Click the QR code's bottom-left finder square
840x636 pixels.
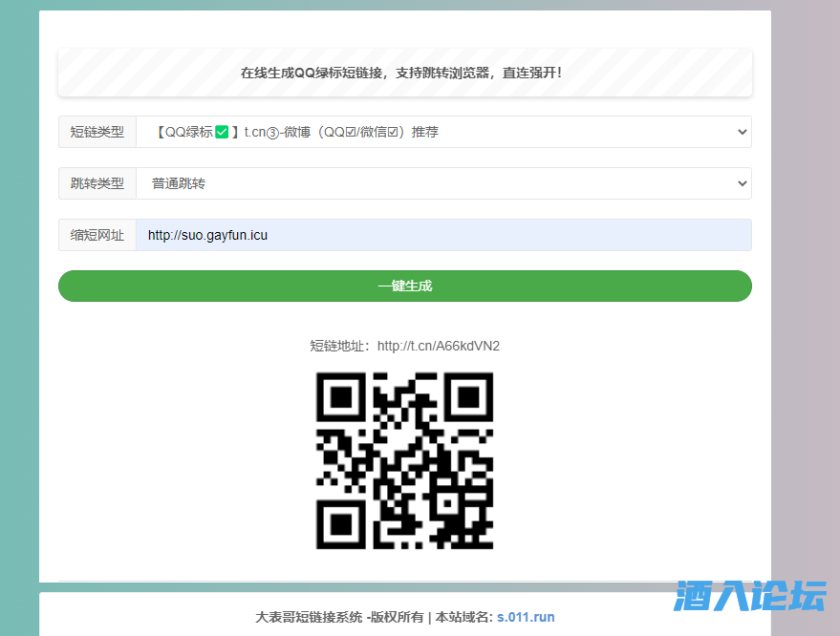coord(340,524)
